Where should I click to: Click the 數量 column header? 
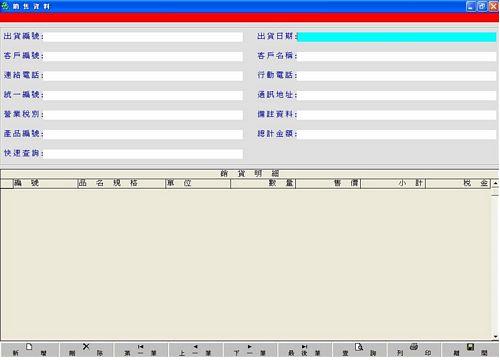(x=263, y=183)
